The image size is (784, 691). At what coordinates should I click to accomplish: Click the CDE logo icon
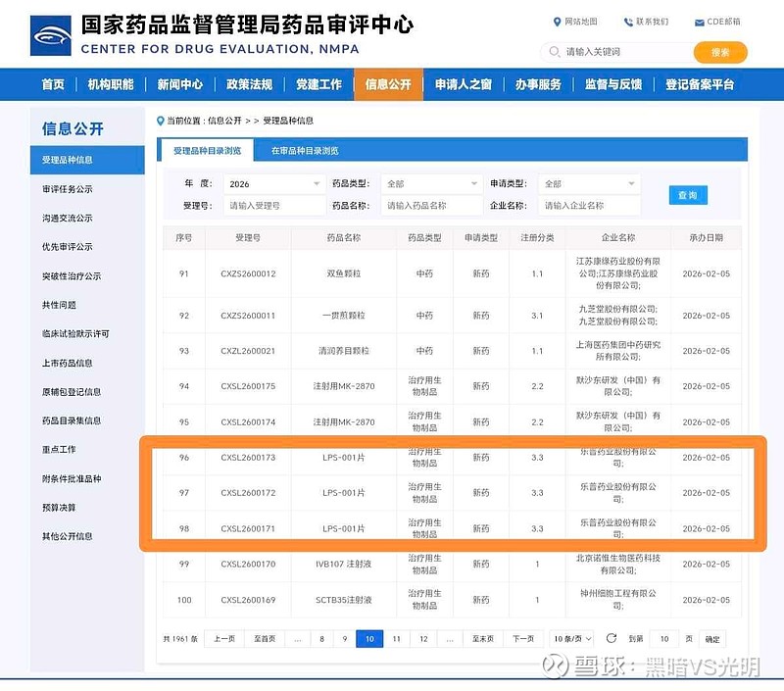51,37
